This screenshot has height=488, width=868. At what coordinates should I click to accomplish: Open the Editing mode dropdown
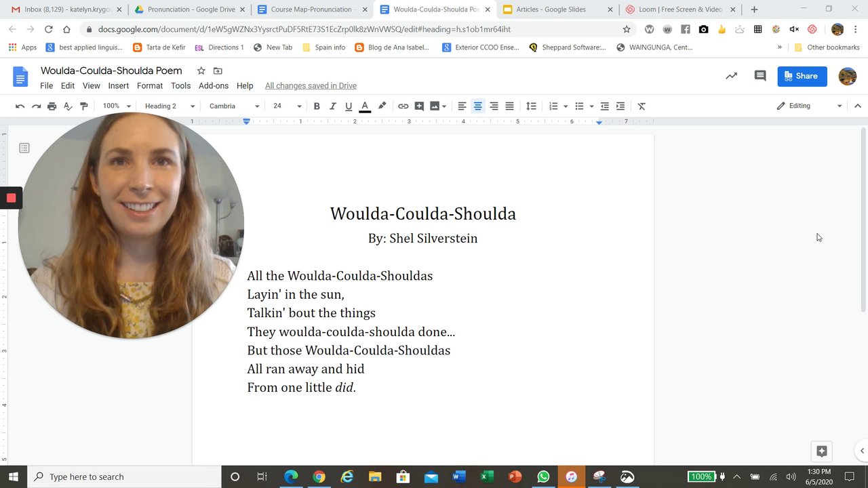pyautogui.click(x=809, y=106)
